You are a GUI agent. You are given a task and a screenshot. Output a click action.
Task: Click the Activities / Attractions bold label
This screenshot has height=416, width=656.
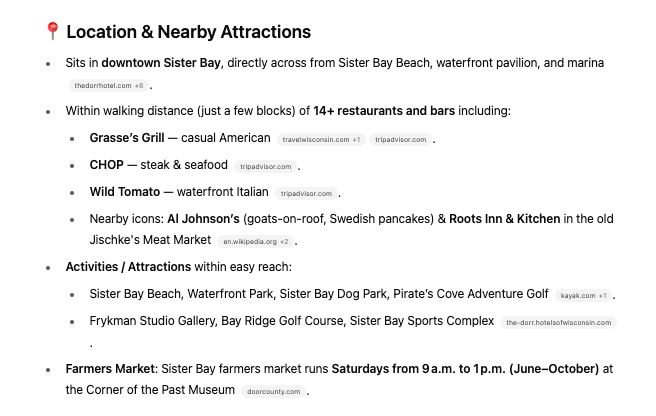(128, 267)
